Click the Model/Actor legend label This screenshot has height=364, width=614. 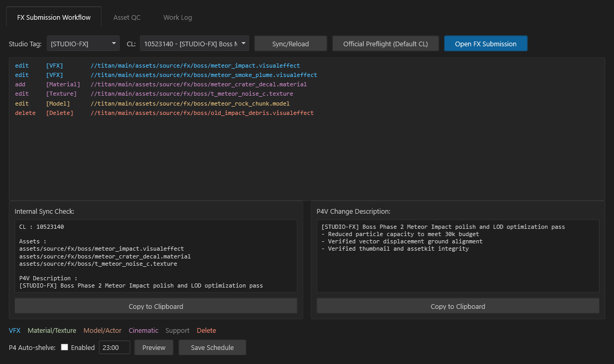103,330
